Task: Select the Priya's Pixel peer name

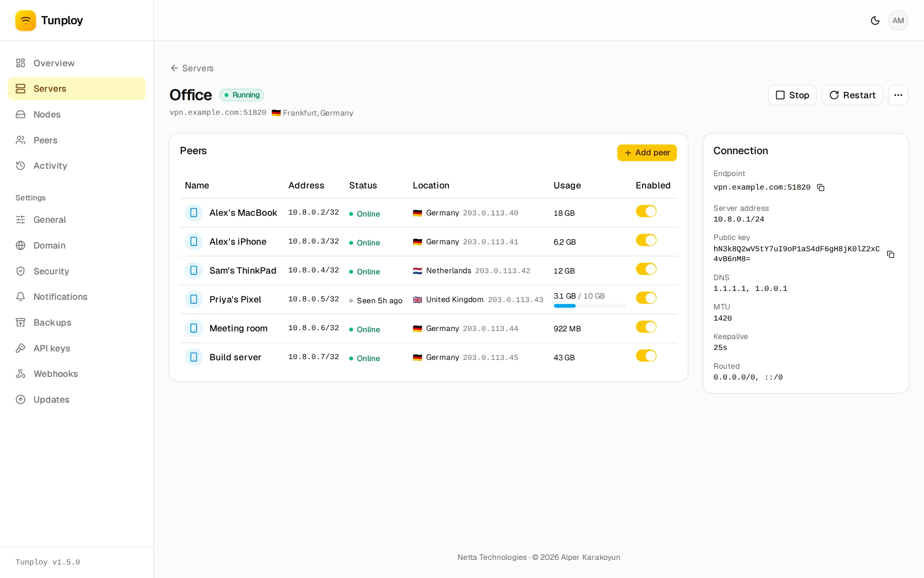Action: [235, 299]
